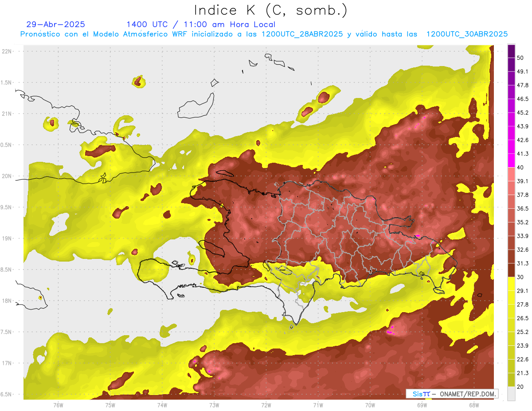
Task: Click the gray swatch below the 20 label
Action: click(511, 393)
